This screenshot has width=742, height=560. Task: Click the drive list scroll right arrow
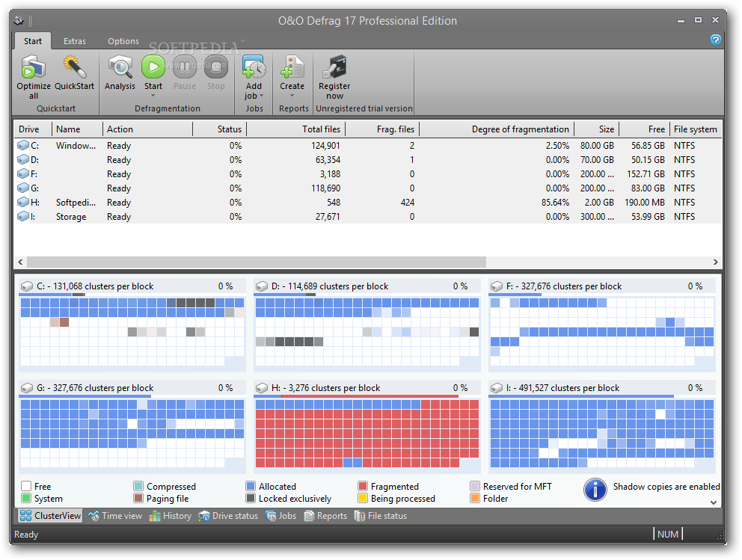click(x=715, y=262)
